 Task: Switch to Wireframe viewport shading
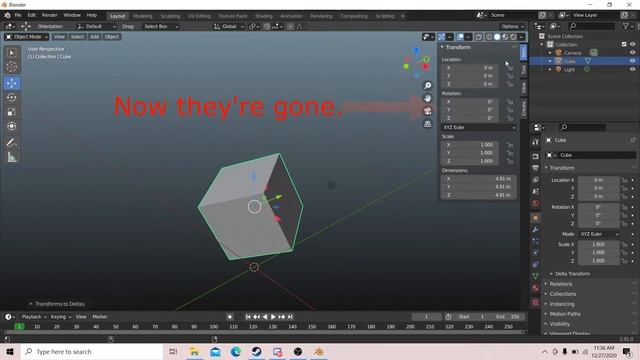coord(489,37)
